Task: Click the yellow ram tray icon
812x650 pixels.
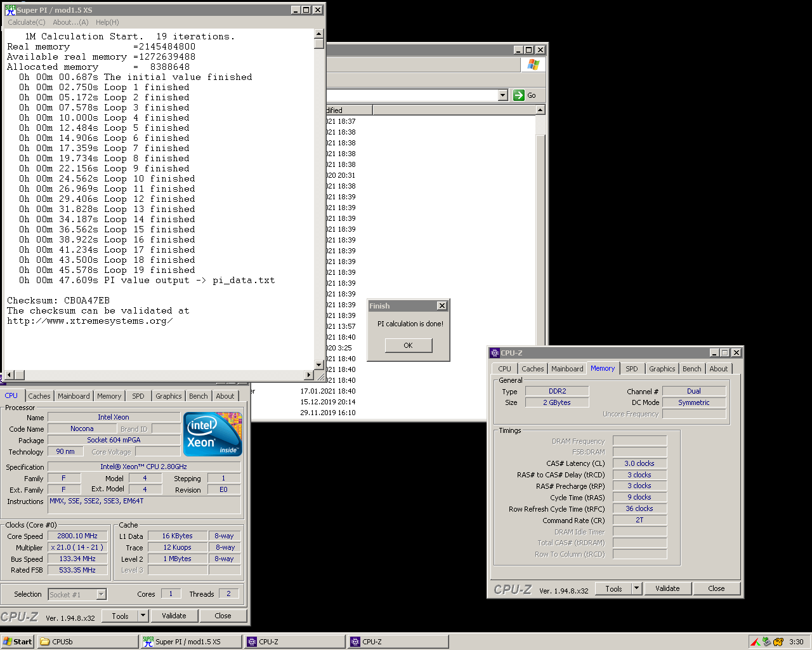Action: click(x=778, y=642)
